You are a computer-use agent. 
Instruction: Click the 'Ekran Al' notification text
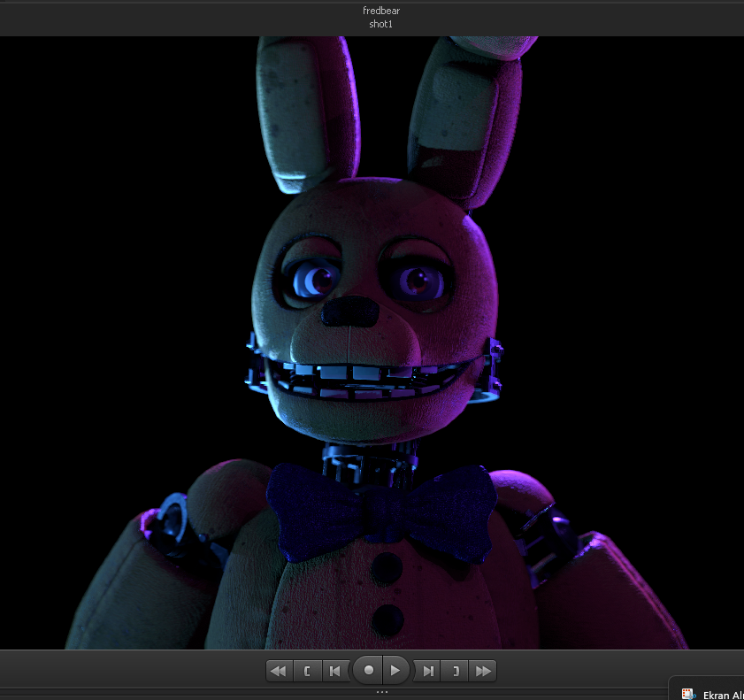pyautogui.click(x=723, y=696)
